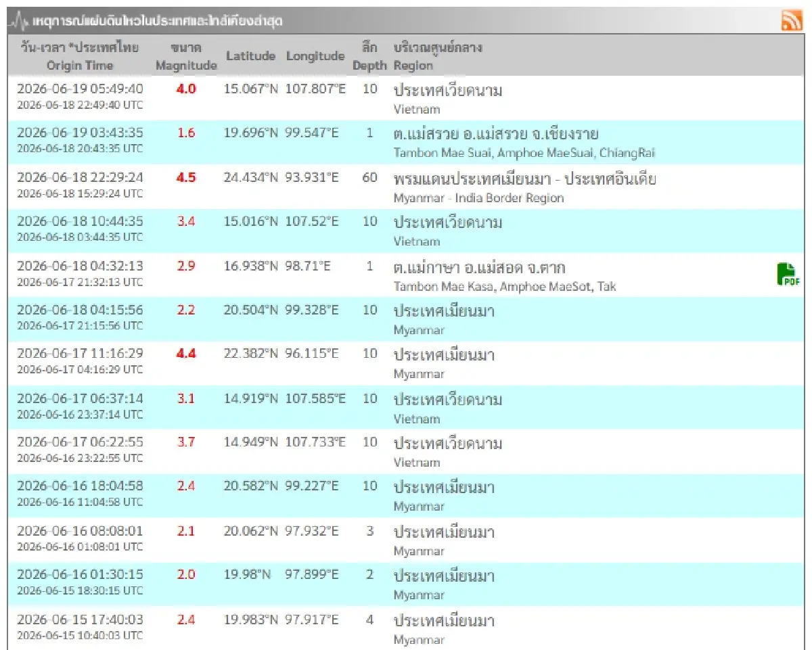Click longitude 107.733°E
The image size is (812, 650).
click(315, 443)
